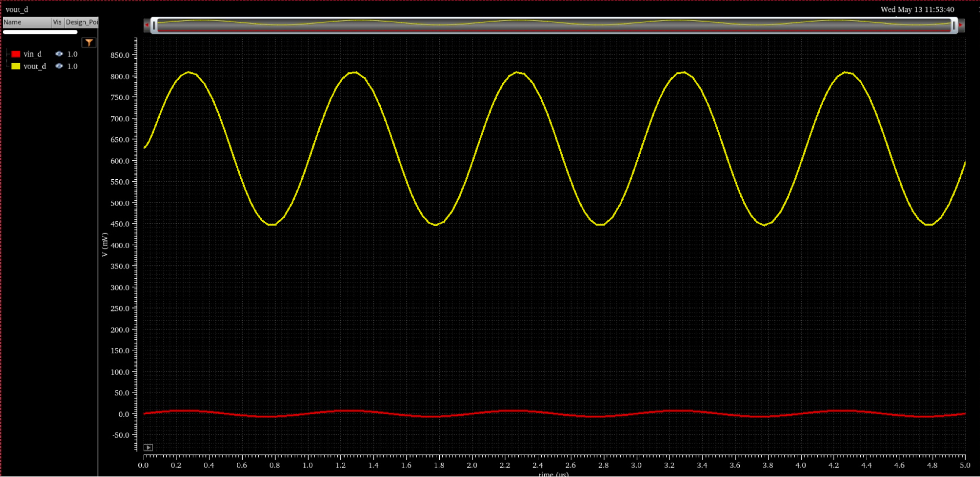Image resolution: width=980 pixels, height=477 pixels.
Task: Click the red vin_d color swatch
Action: tap(16, 54)
